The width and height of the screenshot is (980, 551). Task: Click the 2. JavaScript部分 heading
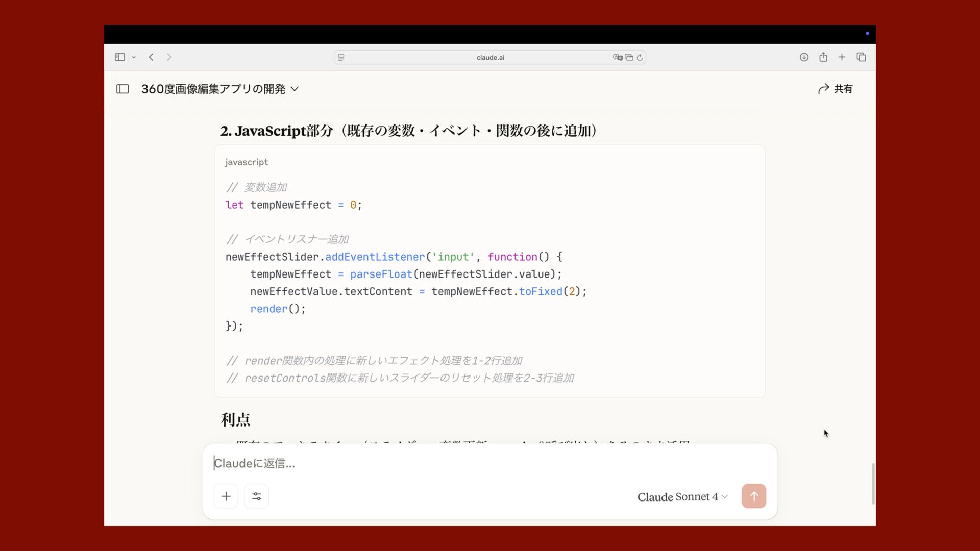point(409,131)
